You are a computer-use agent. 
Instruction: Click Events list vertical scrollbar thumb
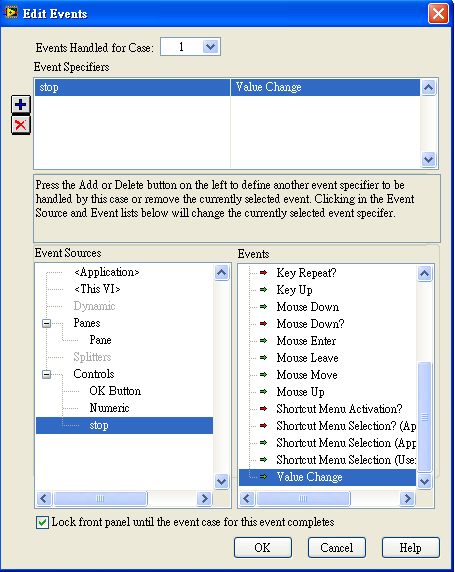424,417
